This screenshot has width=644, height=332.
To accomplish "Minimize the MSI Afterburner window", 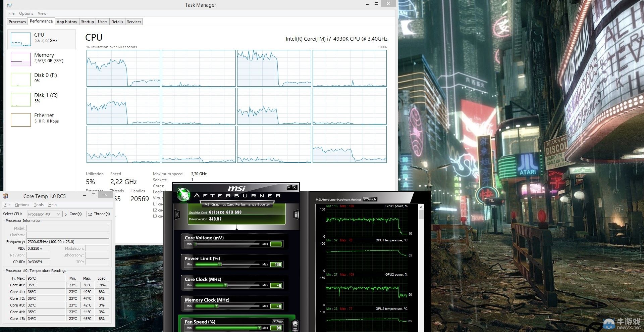I will [288, 187].
